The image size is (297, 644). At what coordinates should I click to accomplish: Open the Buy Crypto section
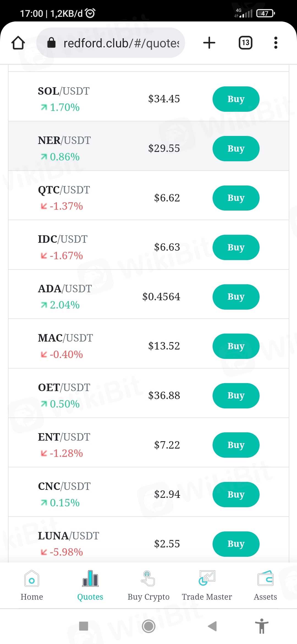(x=148, y=585)
